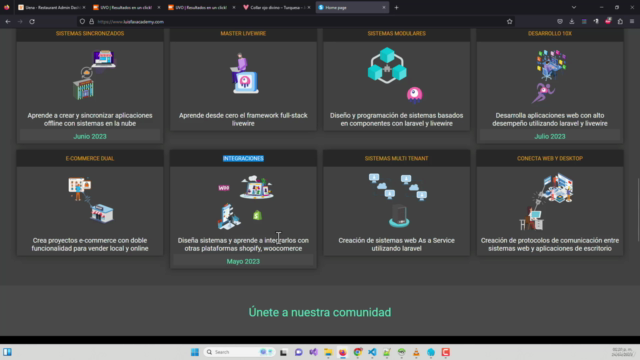This screenshot has height=360, width=640.
Task: Click the Conecta Web y Desktop illustration
Action: (546, 202)
